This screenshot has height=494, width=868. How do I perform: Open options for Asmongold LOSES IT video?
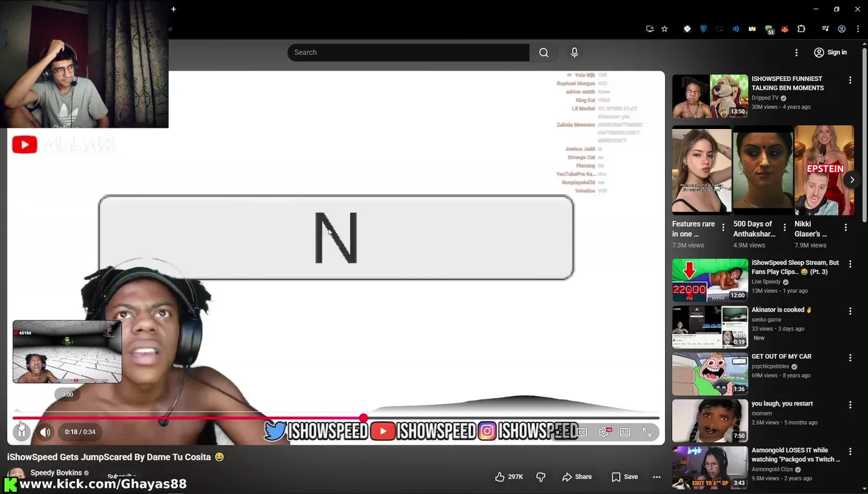click(850, 451)
